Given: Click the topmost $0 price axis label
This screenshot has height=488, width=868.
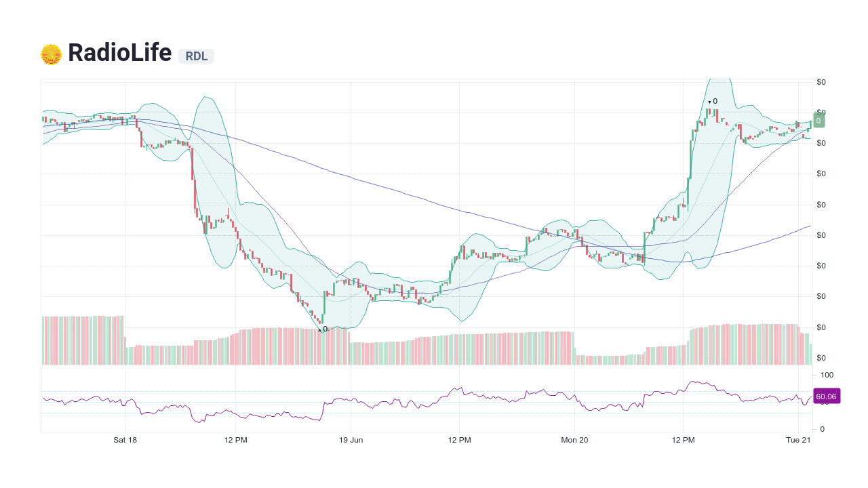Looking at the screenshot, I should (x=821, y=81).
